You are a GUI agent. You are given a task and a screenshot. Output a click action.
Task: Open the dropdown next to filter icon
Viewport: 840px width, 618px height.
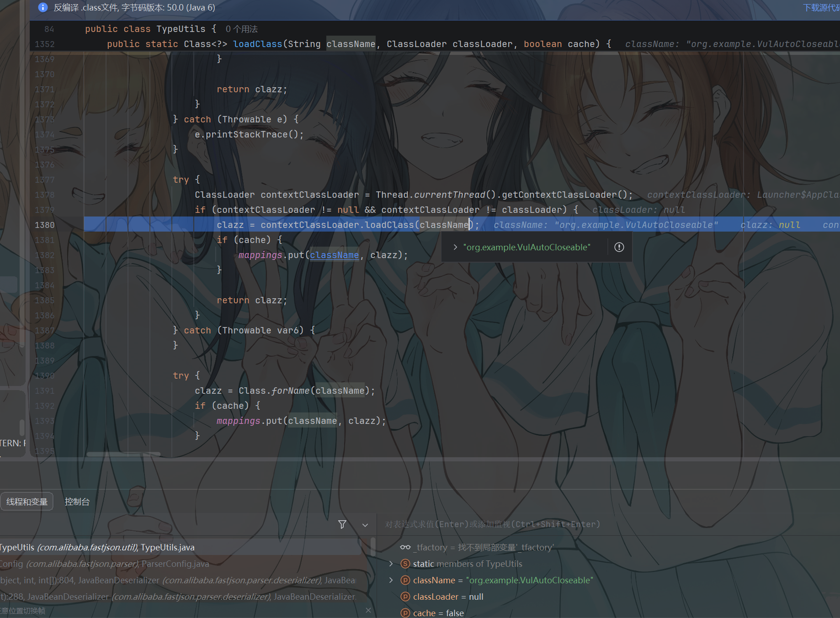pos(365,525)
